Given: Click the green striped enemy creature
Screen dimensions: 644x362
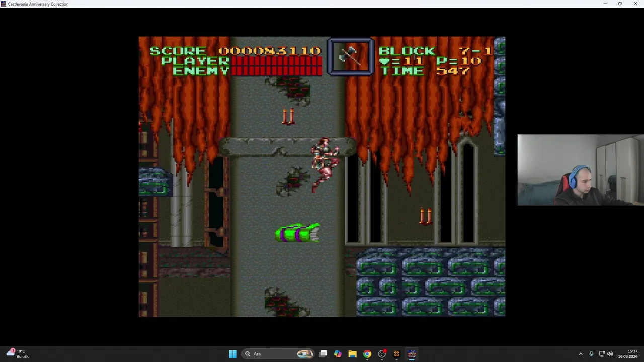Looking at the screenshot, I should click(297, 233).
